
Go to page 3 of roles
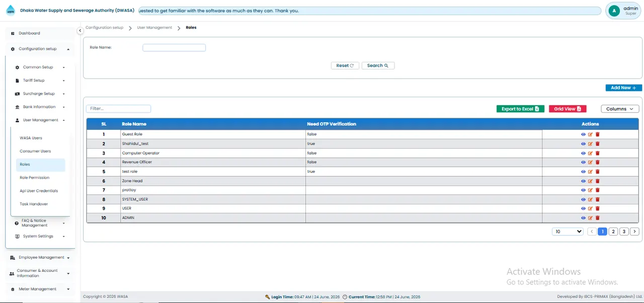pos(624,232)
